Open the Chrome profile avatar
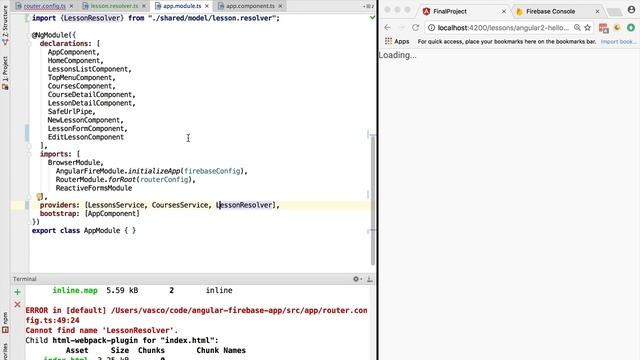The width and height of the screenshot is (640, 360). tap(631, 10)
